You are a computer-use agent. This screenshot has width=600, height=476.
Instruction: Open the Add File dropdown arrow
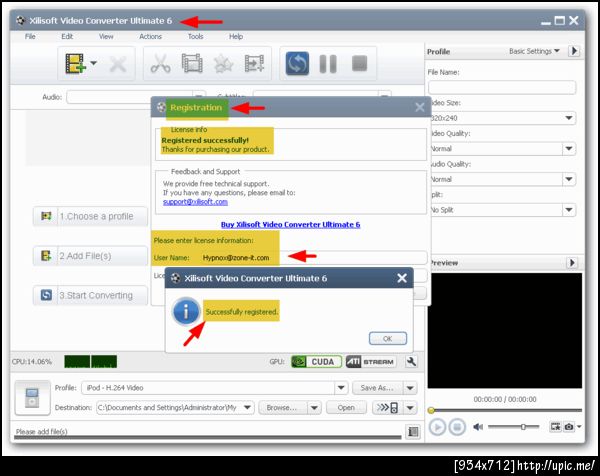click(93, 63)
